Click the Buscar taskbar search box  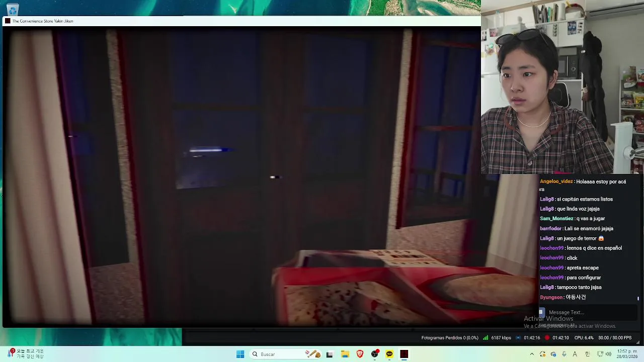(x=286, y=354)
